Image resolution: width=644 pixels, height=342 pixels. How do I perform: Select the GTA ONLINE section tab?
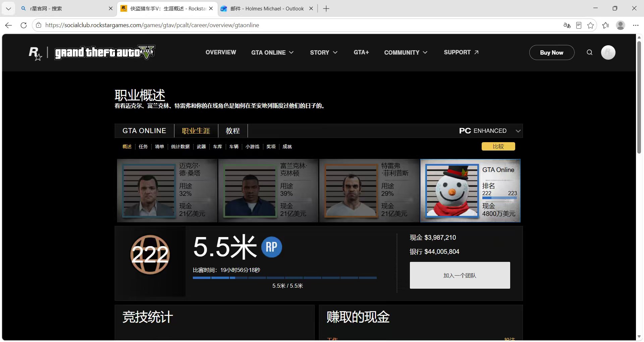pyautogui.click(x=144, y=131)
